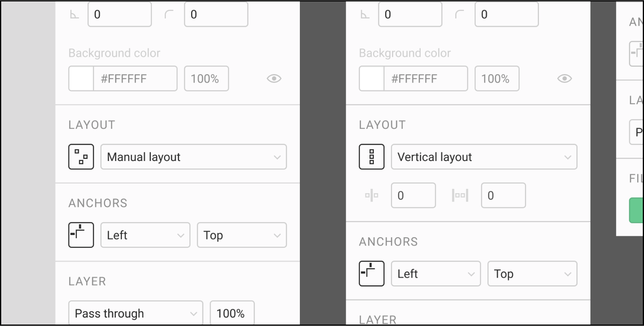Click the anchor preview icon under ANCHORS, left panel
The image size is (644, 326).
(x=81, y=235)
